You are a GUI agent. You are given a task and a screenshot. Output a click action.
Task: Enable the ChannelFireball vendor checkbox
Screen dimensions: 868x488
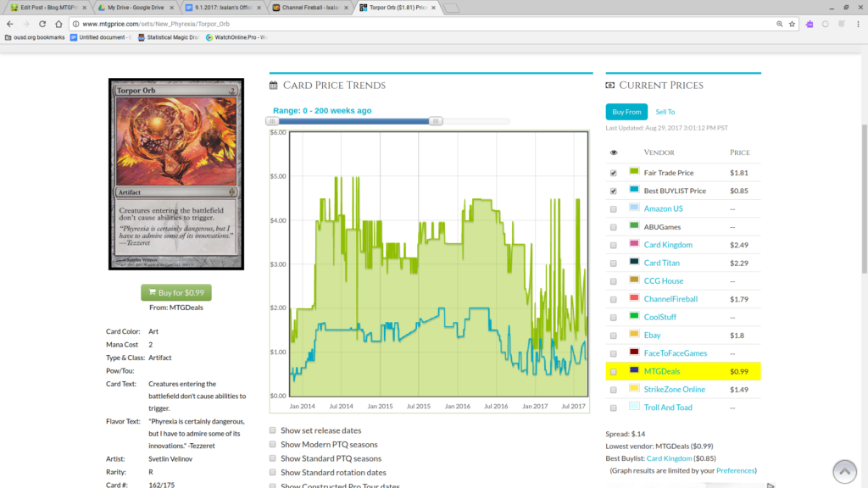(614, 299)
